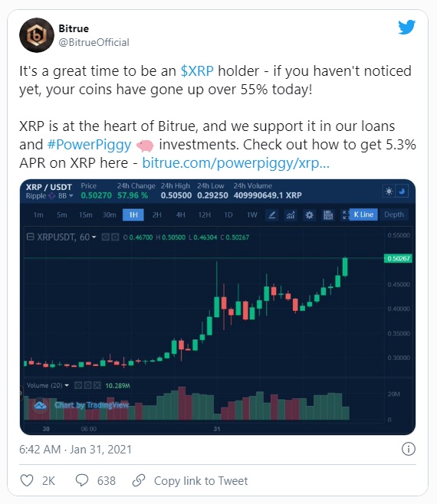
Task: Open the chart indicators icon
Action: pyautogui.click(x=291, y=214)
